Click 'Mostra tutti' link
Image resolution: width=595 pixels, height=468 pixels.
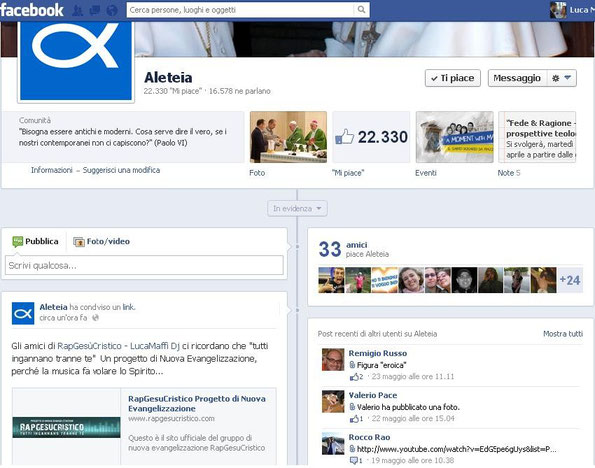563,334
